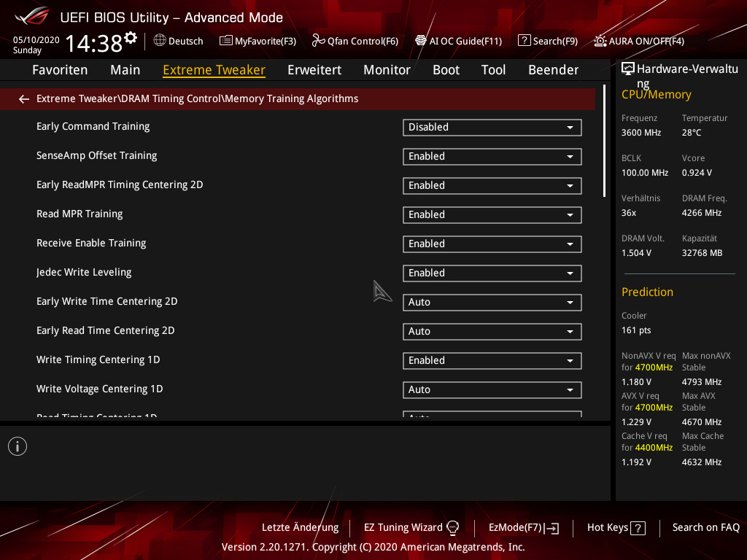Viewport: 747px width, 560px height.
Task: Select Read MPR Training label
Action: click(x=80, y=214)
